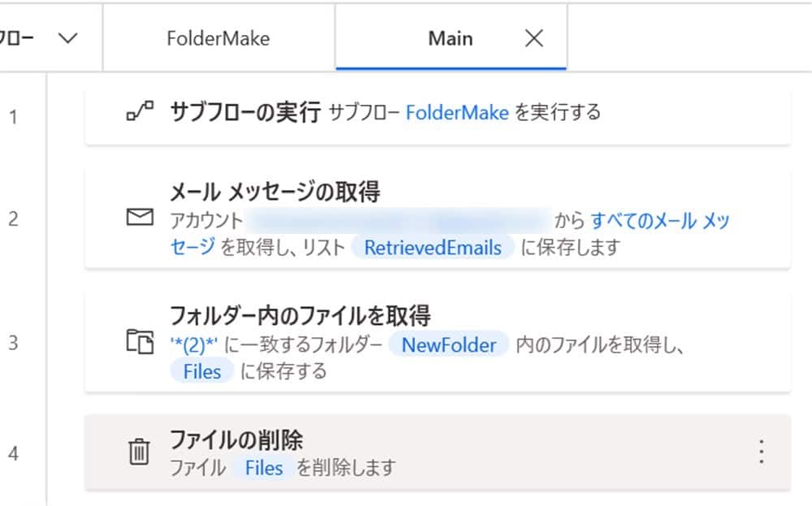The image size is (812, 506).
Task: Click the RetrievedEmails variable link
Action: (x=434, y=248)
